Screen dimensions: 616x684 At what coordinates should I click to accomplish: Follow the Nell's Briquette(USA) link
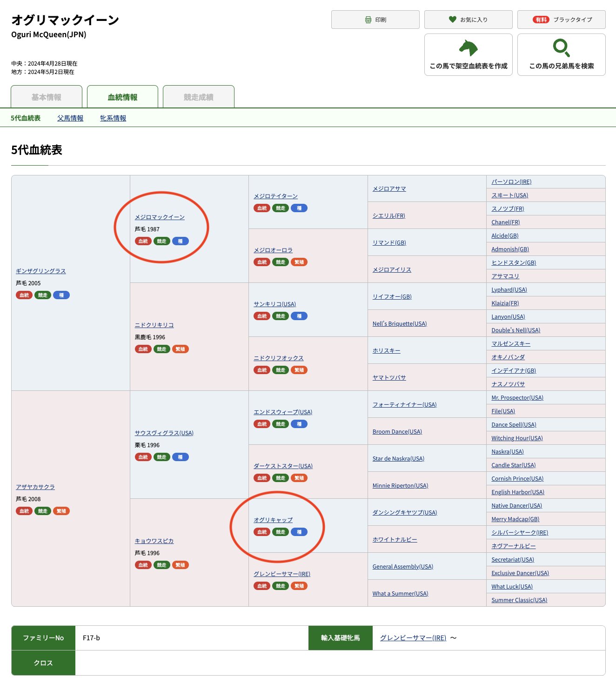click(400, 323)
